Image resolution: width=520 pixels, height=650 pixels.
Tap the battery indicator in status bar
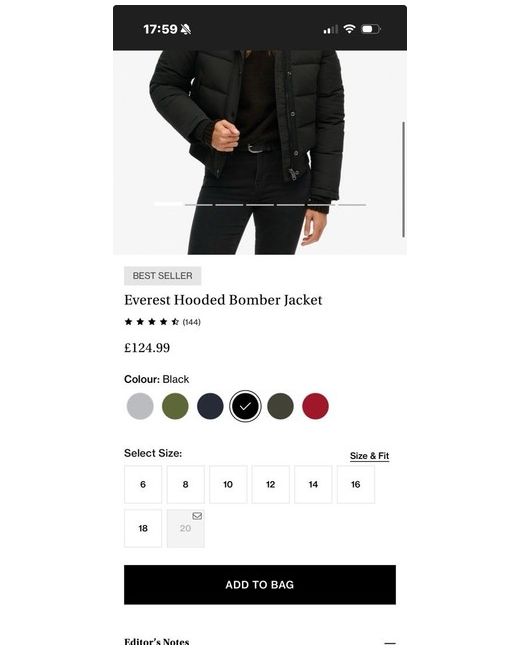click(371, 29)
